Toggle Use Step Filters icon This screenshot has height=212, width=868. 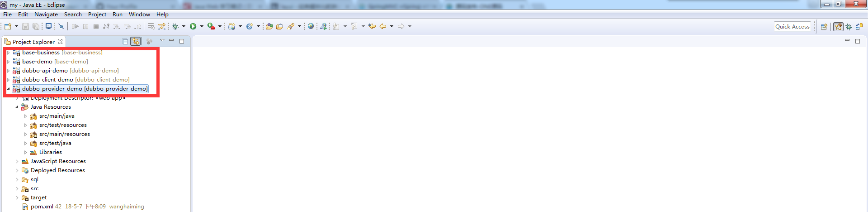pyautogui.click(x=162, y=26)
